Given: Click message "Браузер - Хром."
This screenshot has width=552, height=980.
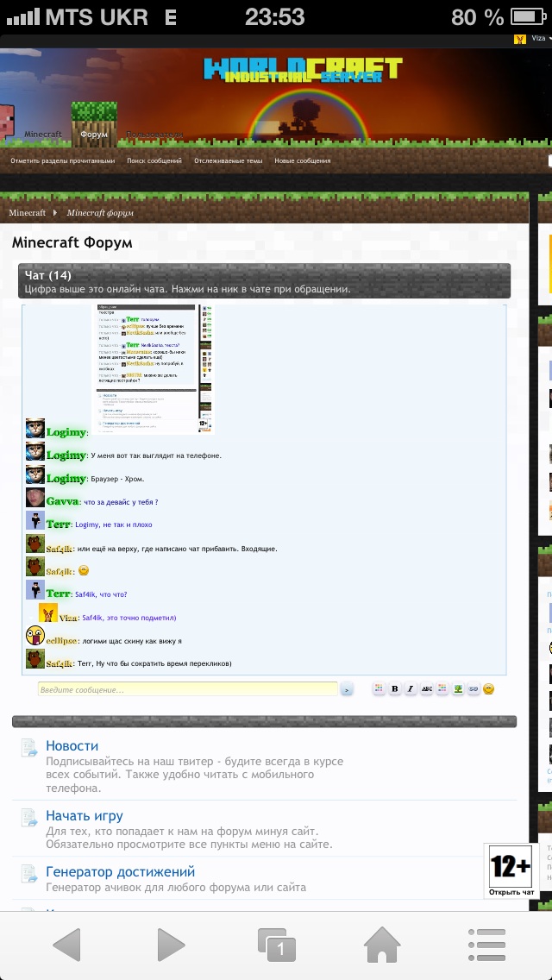Looking at the screenshot, I should [x=117, y=479].
